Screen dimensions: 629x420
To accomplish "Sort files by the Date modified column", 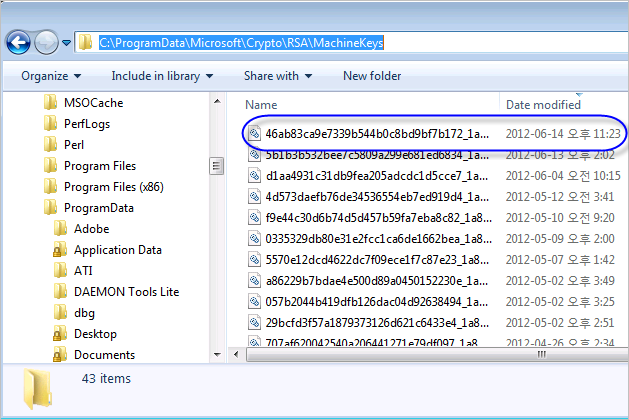I will pyautogui.click(x=543, y=105).
